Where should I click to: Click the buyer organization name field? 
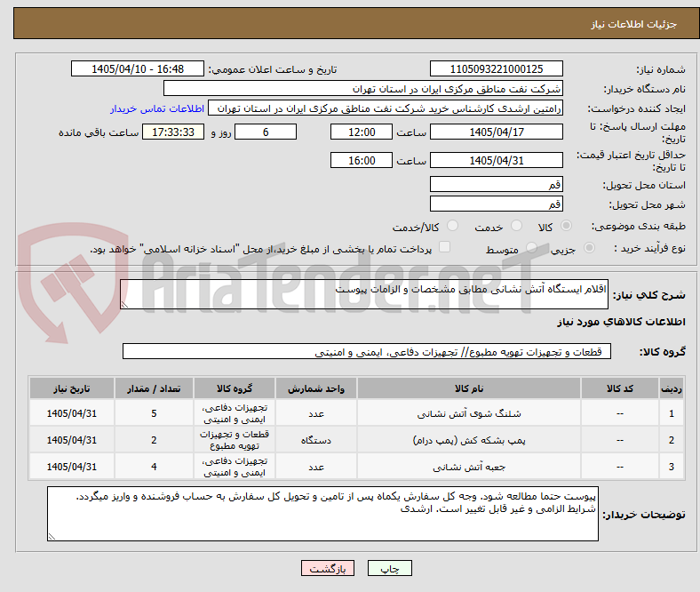[363, 89]
